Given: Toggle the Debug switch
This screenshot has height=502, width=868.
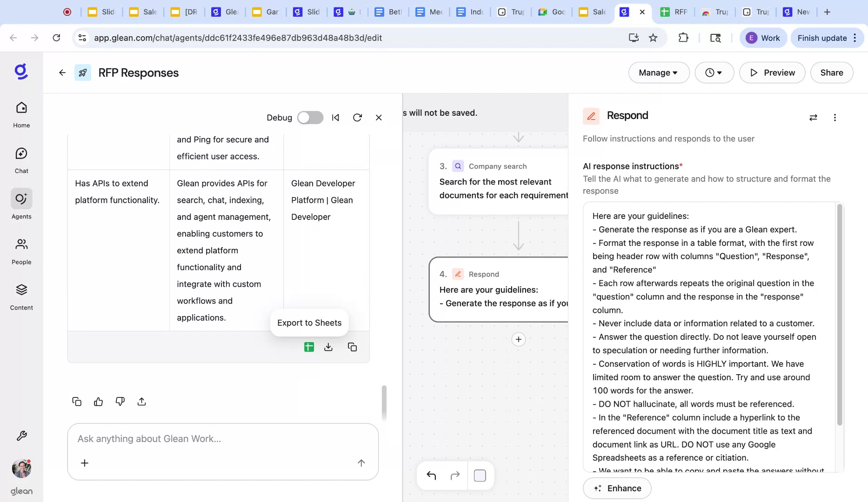Looking at the screenshot, I should (x=310, y=118).
